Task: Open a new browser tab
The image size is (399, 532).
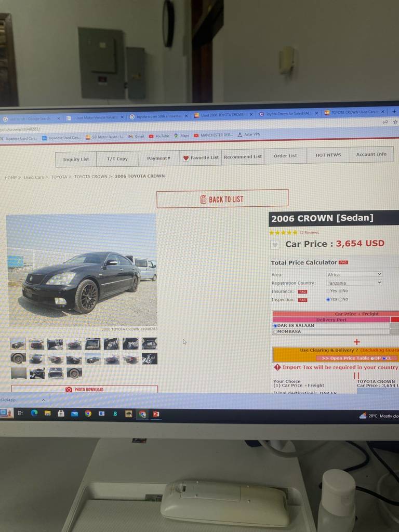Action: click(394, 111)
